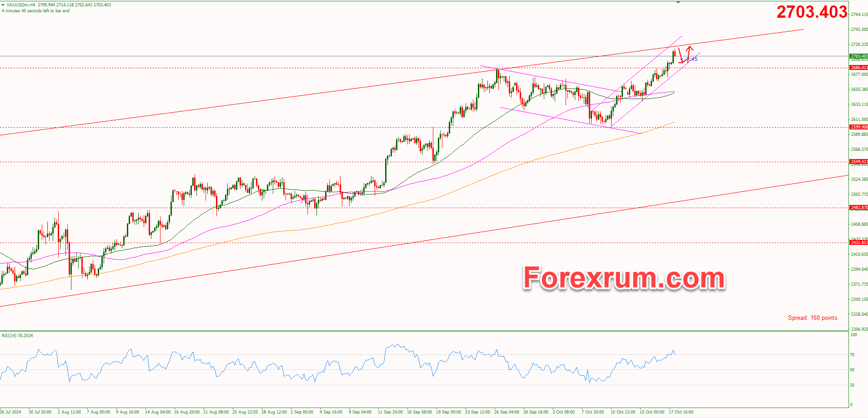Screen dimensions: 868x418
Task: Click the red 2599.908 level price tag
Action: point(858,127)
